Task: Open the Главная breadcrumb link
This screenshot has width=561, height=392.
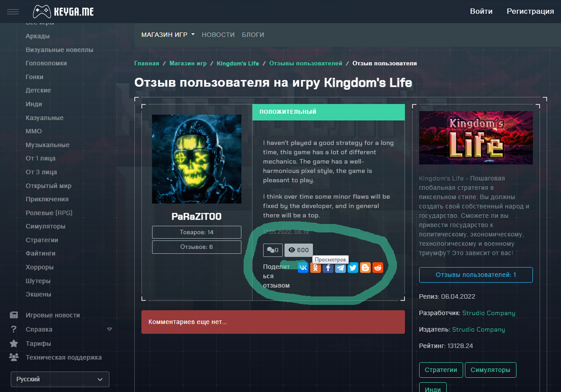Action: point(146,63)
